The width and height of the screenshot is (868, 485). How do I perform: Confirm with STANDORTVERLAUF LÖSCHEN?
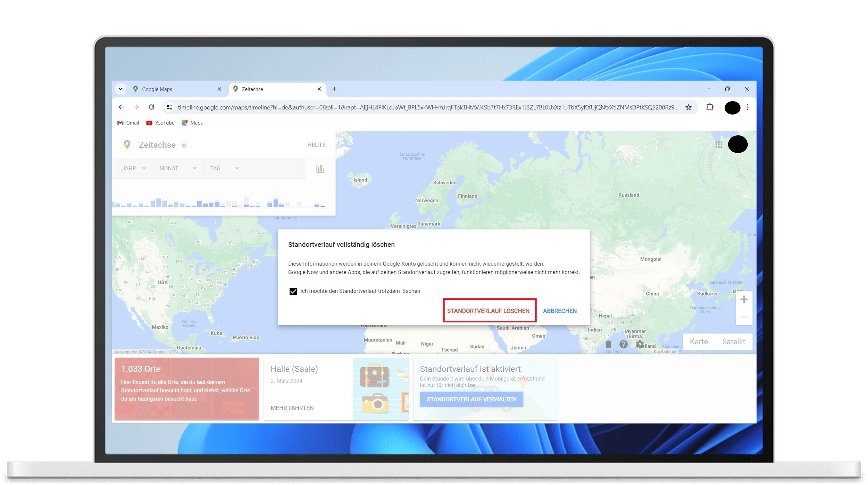coord(488,311)
